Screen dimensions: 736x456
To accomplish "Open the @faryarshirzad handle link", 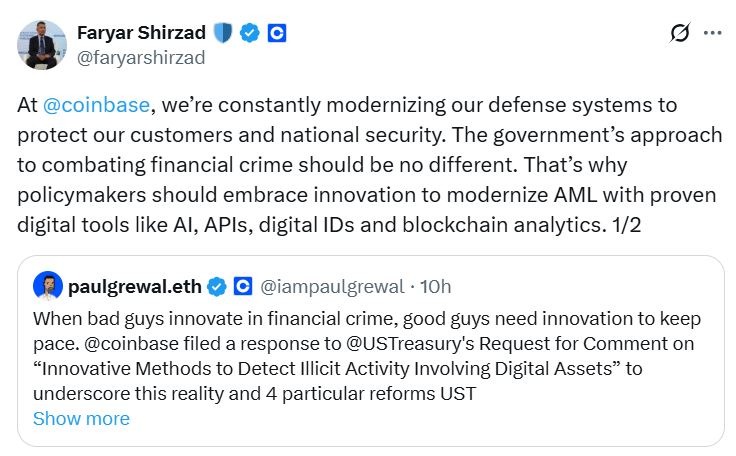I will pos(141,57).
